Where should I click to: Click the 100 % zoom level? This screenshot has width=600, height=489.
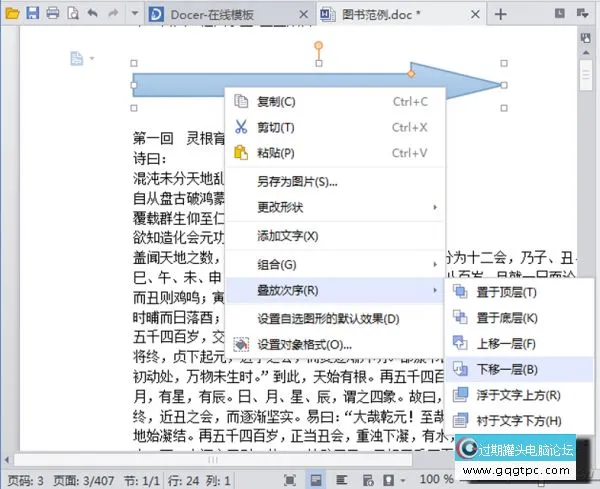point(436,479)
